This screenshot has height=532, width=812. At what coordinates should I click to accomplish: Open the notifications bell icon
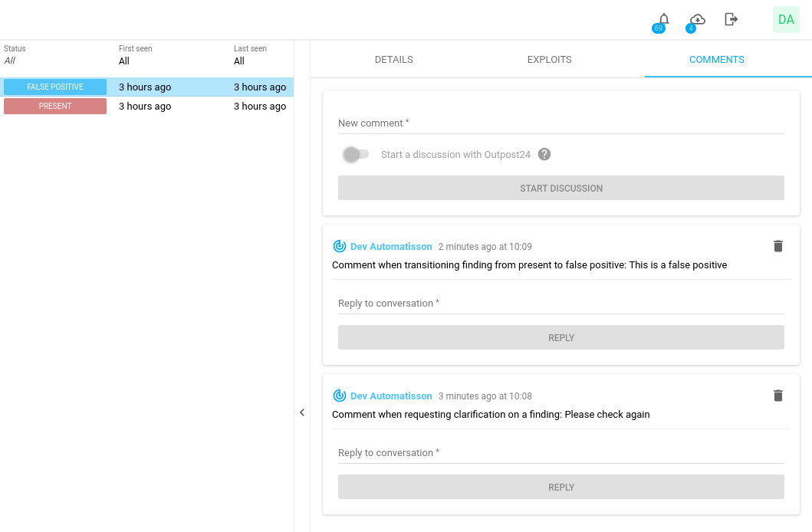point(664,20)
